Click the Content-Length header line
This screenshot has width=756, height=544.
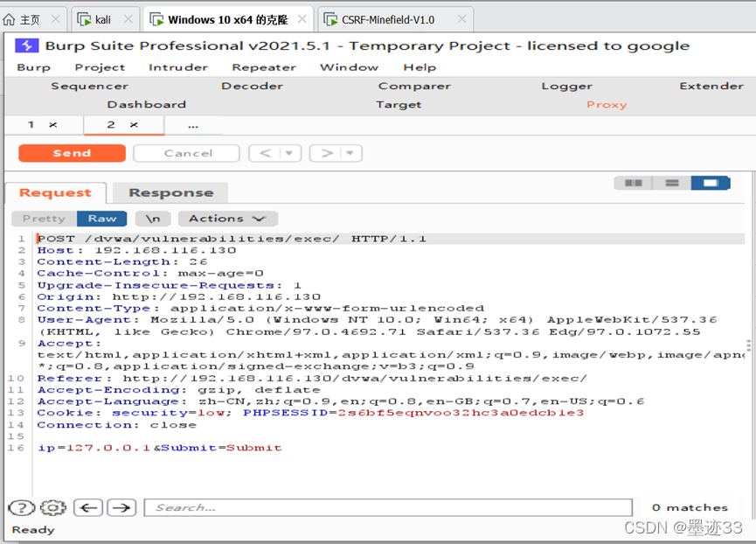122,262
